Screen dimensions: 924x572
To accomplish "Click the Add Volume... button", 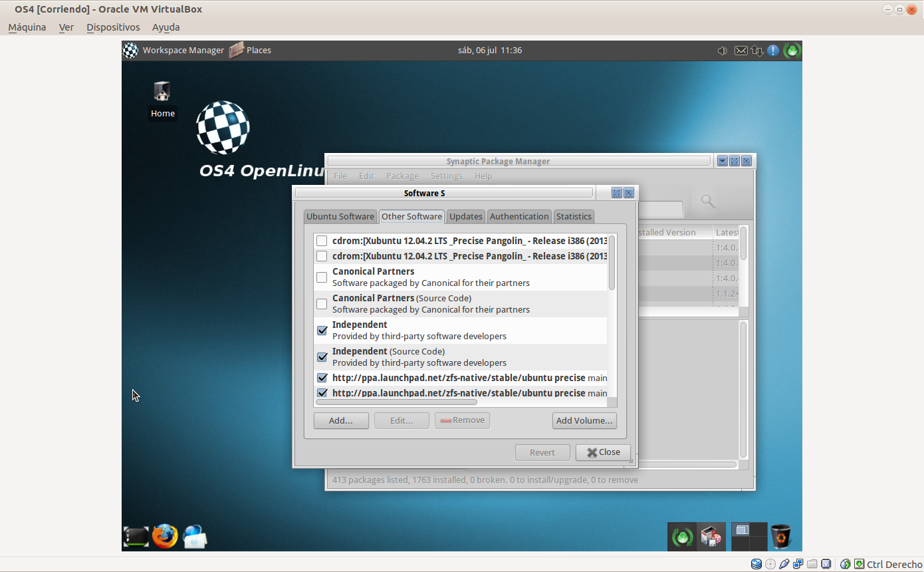I will (x=584, y=420).
